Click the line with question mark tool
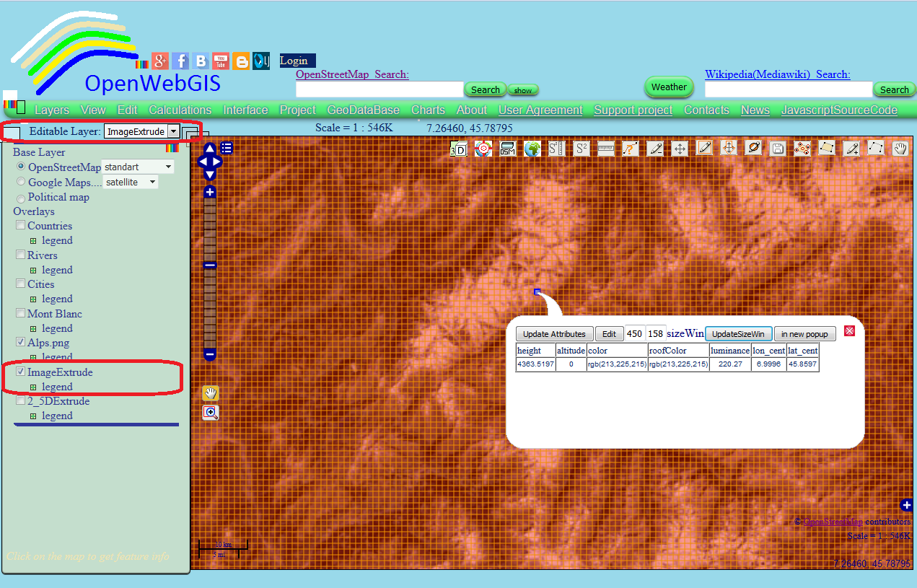 pos(631,149)
